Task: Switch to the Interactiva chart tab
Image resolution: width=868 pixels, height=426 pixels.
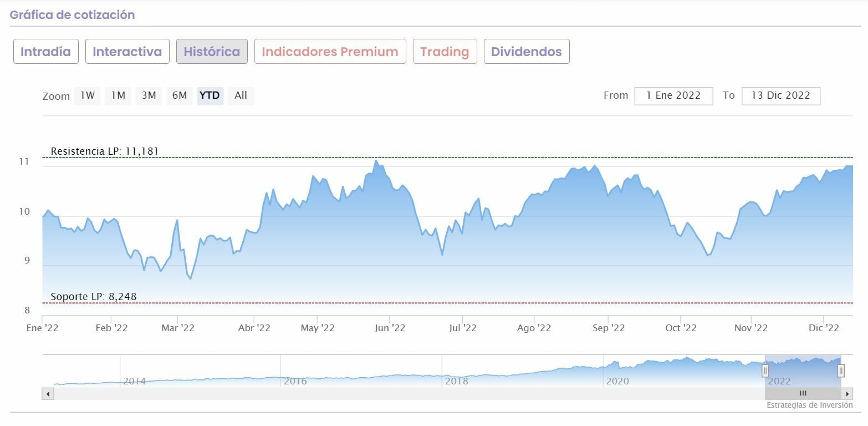Action: pyautogui.click(x=127, y=52)
